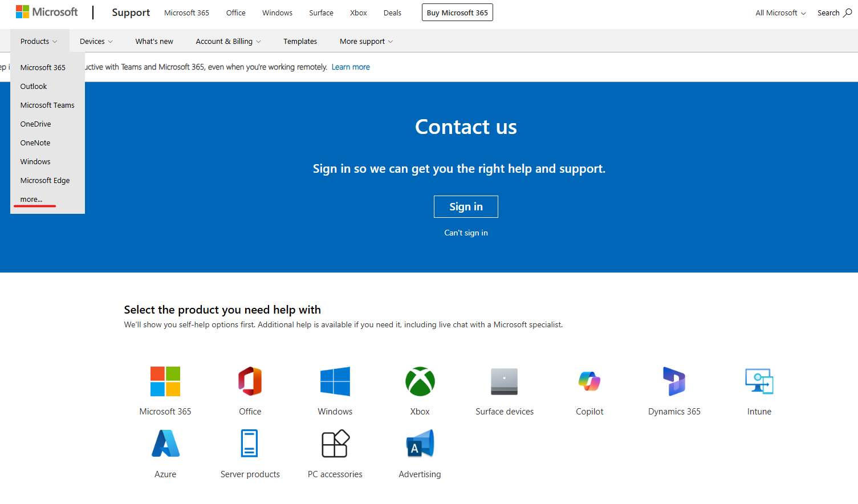The height and width of the screenshot is (504, 858).
Task: Open the search magnifier icon
Action: tap(848, 13)
